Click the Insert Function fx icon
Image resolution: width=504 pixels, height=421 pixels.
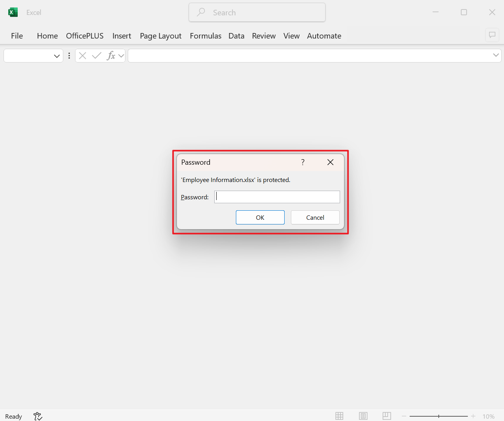[111, 55]
